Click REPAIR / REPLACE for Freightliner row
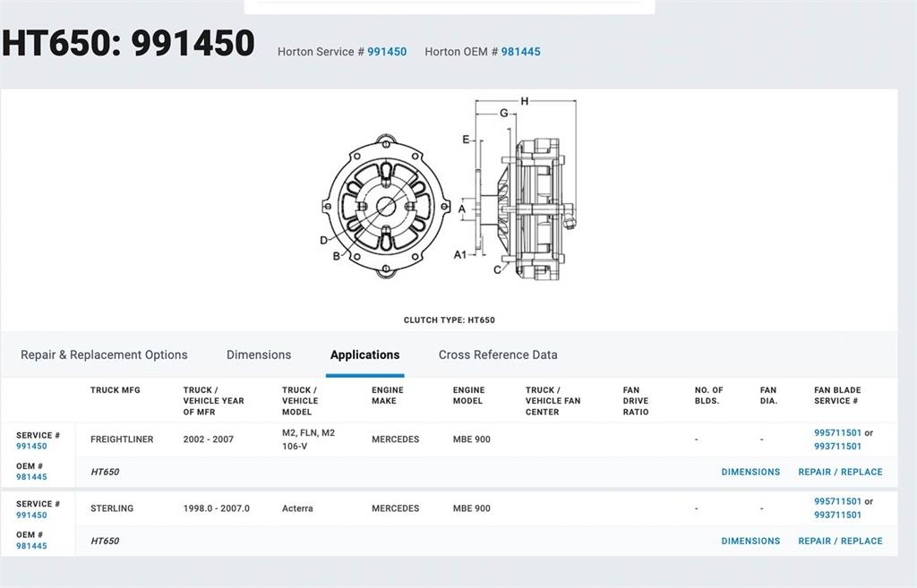Screen dimensions: 917x588 pos(840,473)
